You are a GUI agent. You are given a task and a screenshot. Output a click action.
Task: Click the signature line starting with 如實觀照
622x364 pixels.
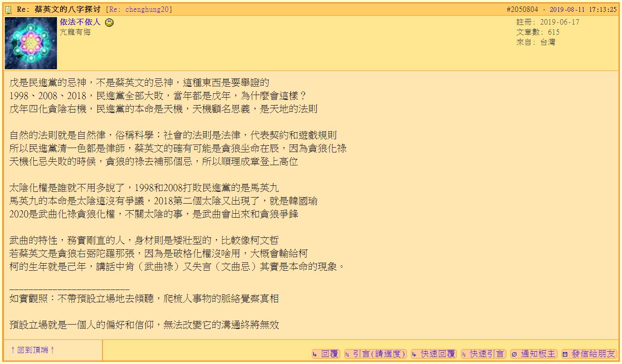click(144, 299)
